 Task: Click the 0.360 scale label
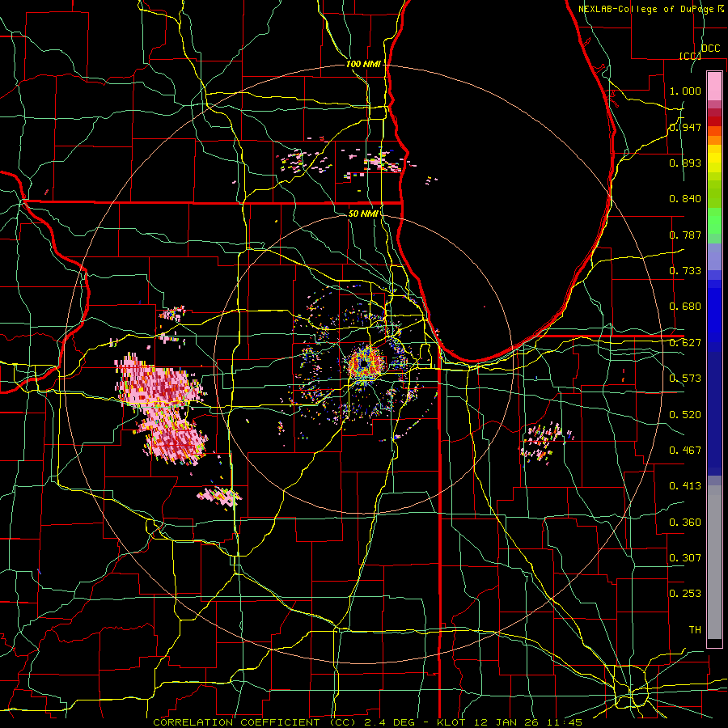[x=685, y=523]
